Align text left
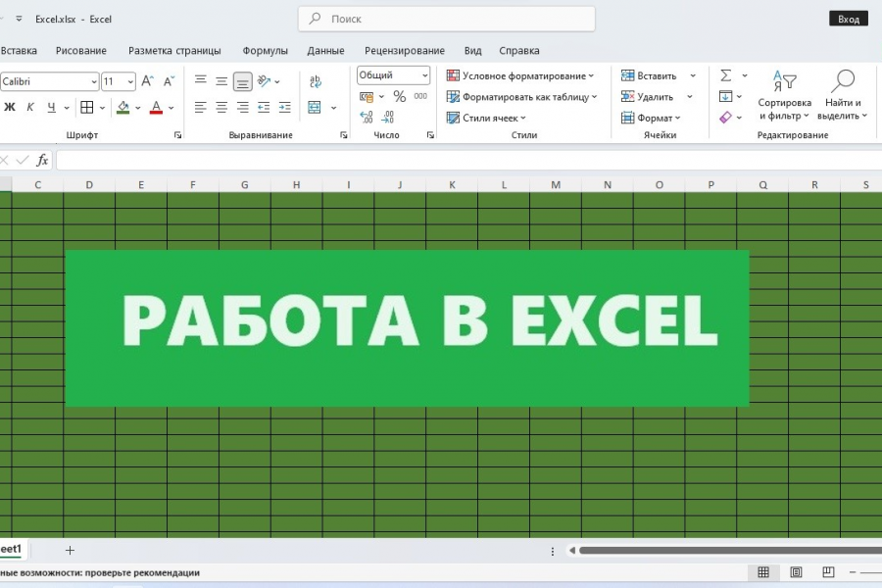Image resolution: width=882 pixels, height=588 pixels. [200, 107]
